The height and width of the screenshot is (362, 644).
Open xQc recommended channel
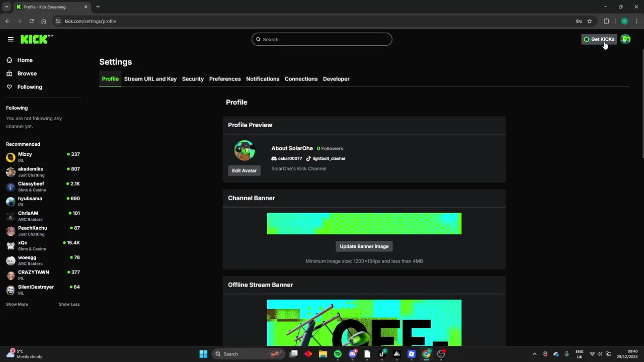(43, 245)
